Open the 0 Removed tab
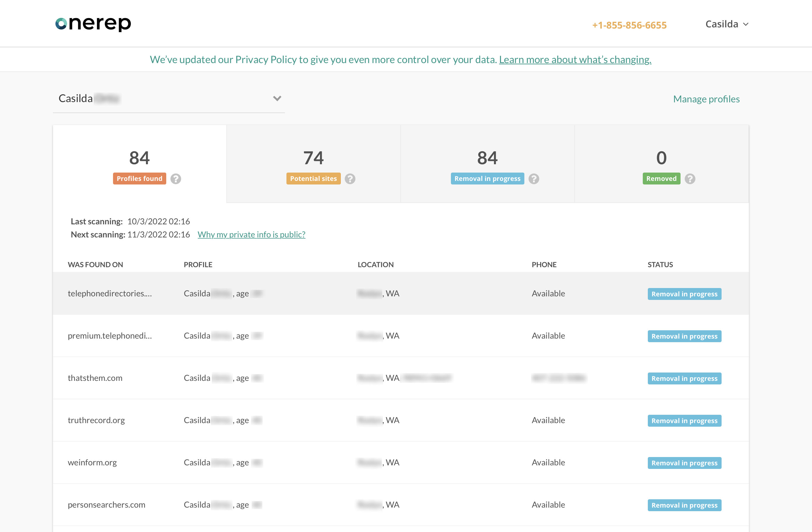 661,164
